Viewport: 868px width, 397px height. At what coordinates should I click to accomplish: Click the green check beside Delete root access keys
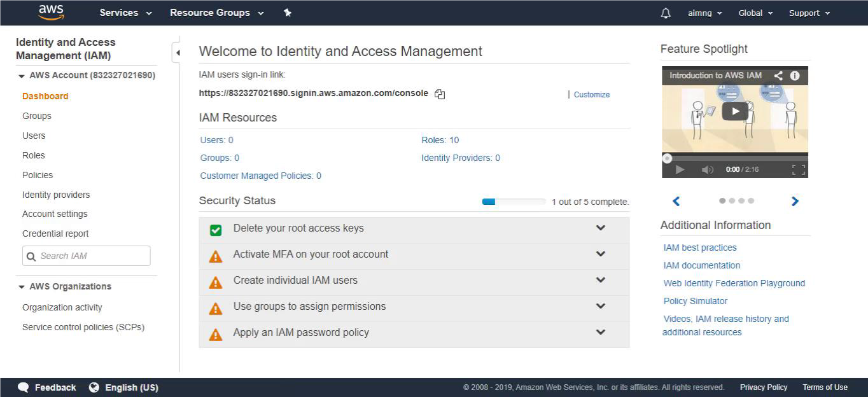(x=216, y=230)
